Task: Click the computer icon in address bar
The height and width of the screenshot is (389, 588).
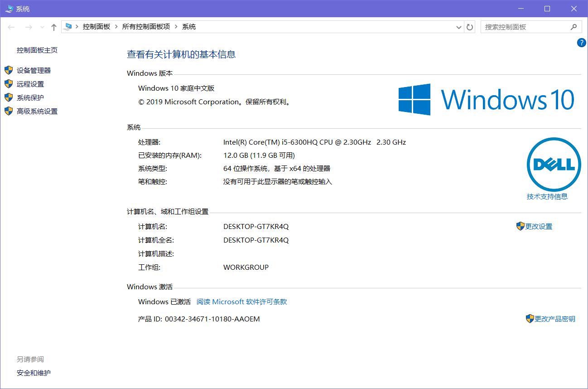Action: tap(68, 27)
